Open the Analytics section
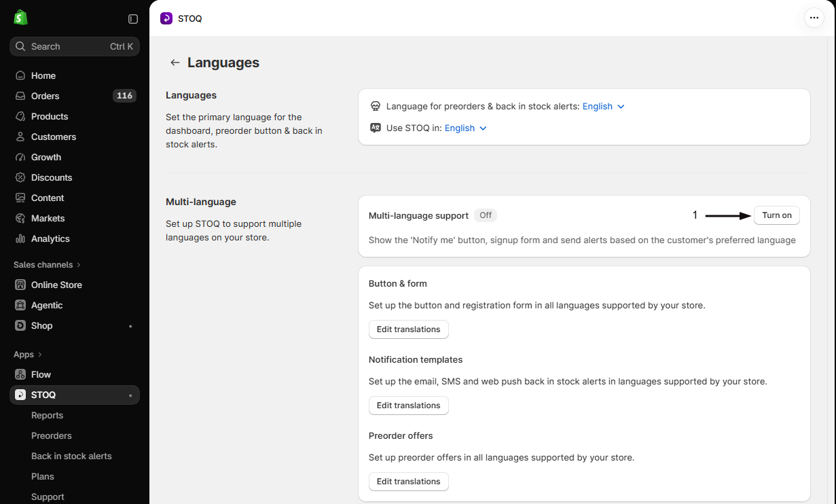 click(75, 238)
